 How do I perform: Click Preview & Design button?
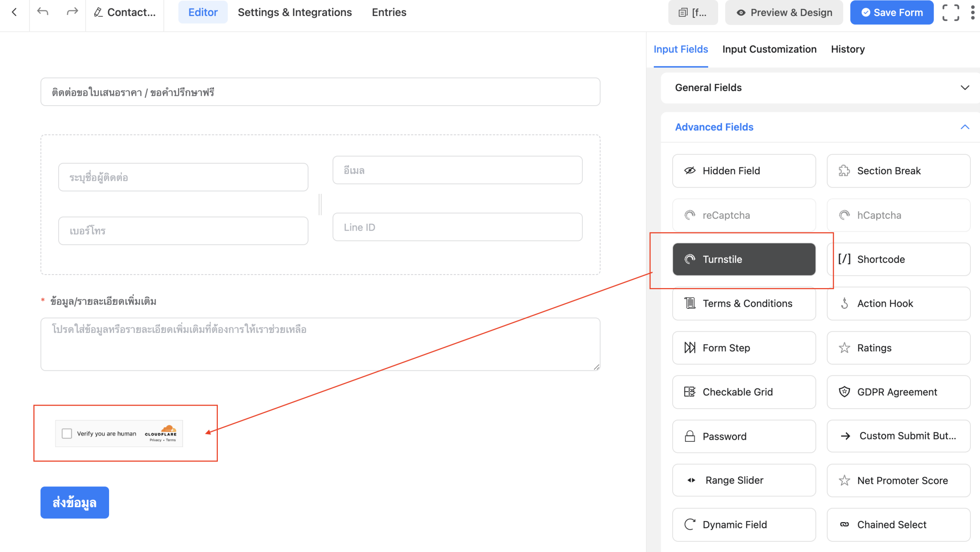coord(784,13)
